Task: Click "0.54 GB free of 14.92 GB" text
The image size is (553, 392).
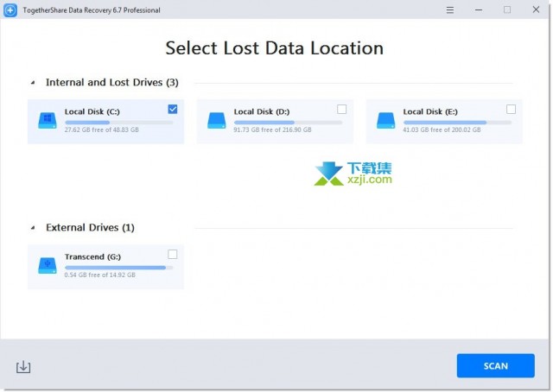Action: coord(100,275)
